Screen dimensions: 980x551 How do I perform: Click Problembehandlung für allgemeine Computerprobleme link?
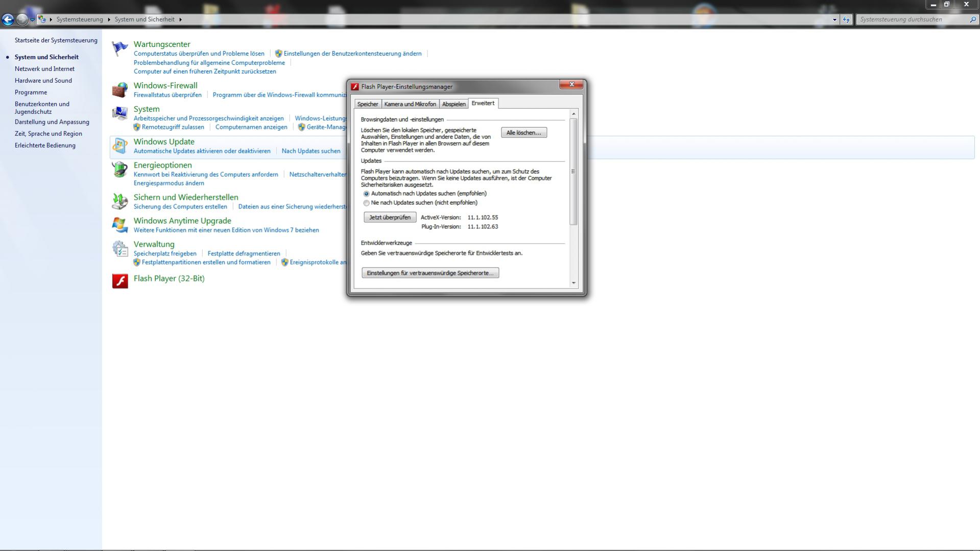[x=209, y=63]
